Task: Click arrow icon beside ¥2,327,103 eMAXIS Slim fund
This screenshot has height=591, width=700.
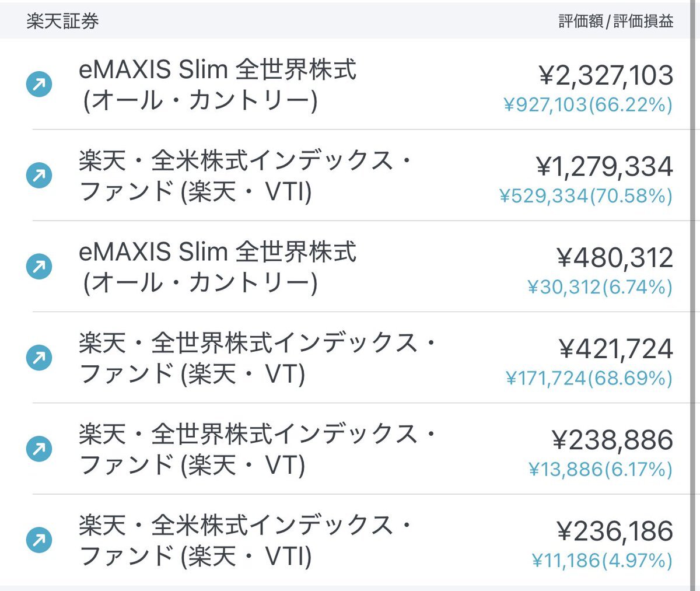Action: coord(39,85)
